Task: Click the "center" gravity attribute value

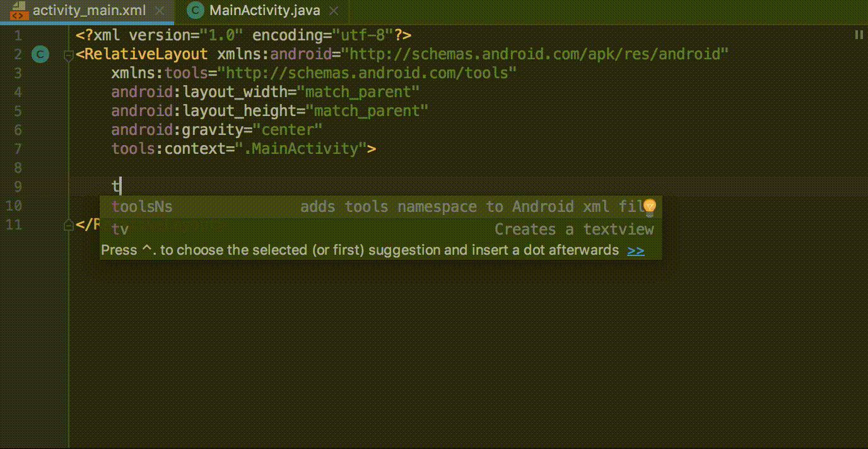Action: [x=288, y=130]
